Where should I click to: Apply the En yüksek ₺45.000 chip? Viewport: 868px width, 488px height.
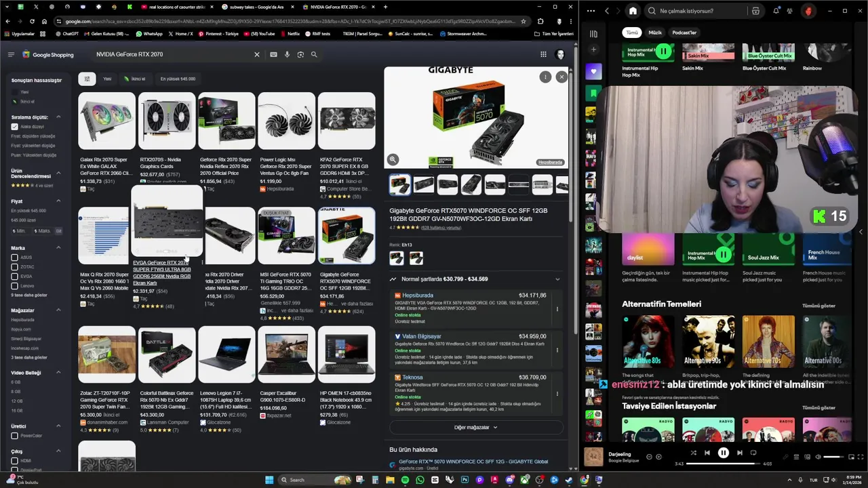[x=178, y=79]
